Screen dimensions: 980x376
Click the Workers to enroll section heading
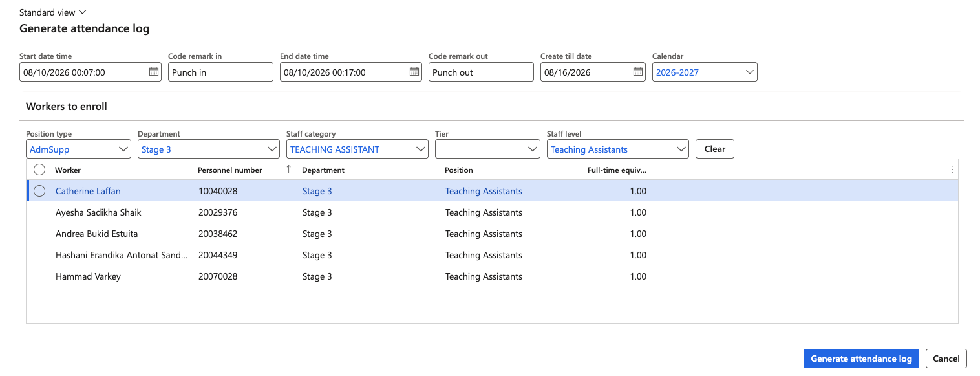(67, 106)
